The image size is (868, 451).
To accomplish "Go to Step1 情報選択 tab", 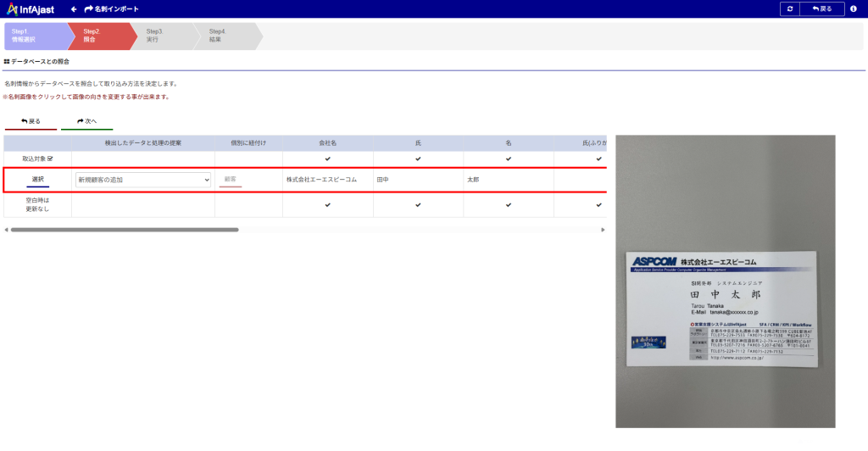I will [34, 36].
